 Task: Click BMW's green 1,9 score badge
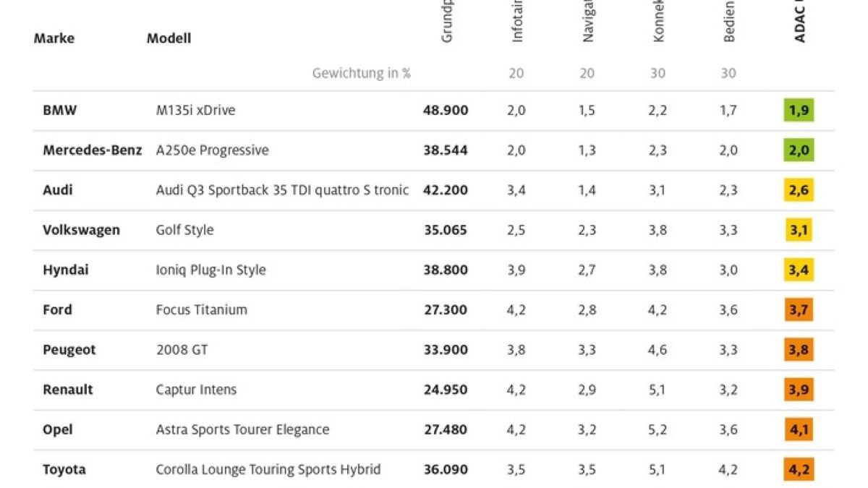pos(799,111)
